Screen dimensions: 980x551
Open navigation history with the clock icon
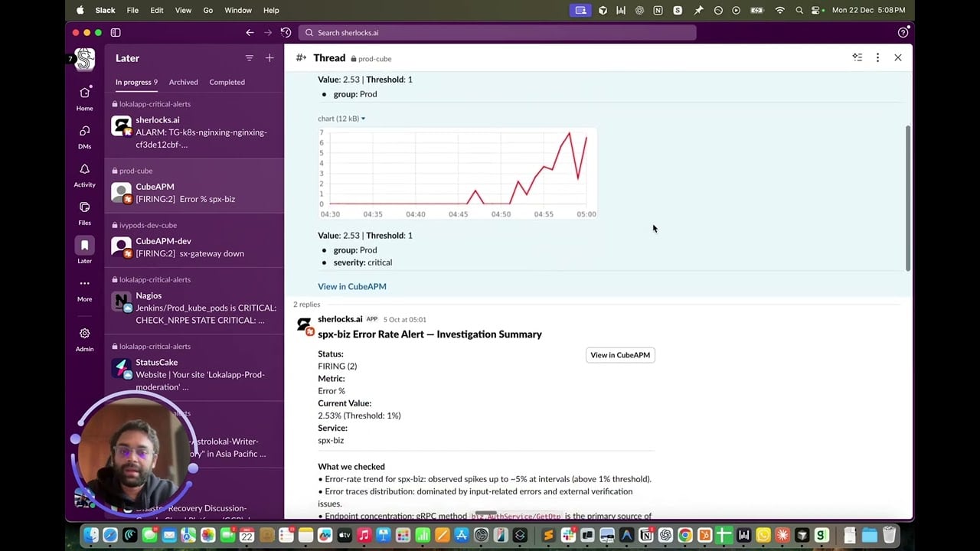[286, 32]
